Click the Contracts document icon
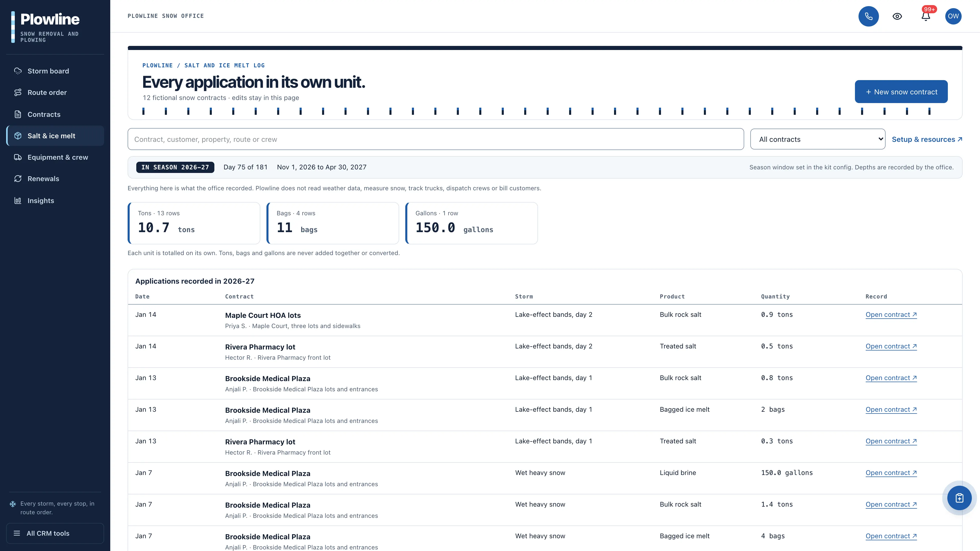This screenshot has width=980, height=551. pyautogui.click(x=18, y=114)
